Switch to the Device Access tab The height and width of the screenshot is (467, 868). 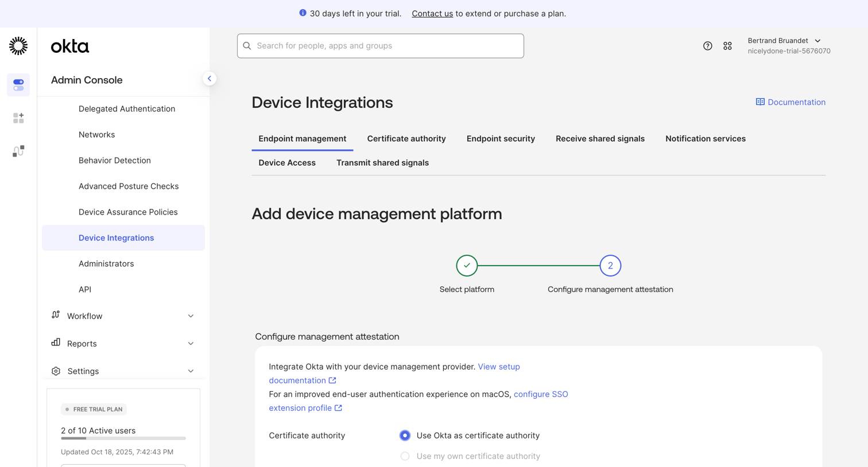click(x=287, y=163)
